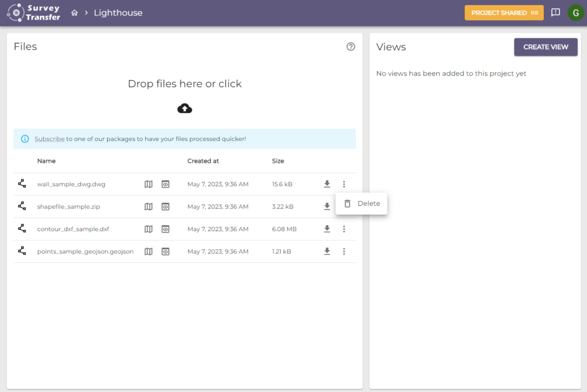Click the cloud upload icon
587x392 pixels.
[x=185, y=108]
